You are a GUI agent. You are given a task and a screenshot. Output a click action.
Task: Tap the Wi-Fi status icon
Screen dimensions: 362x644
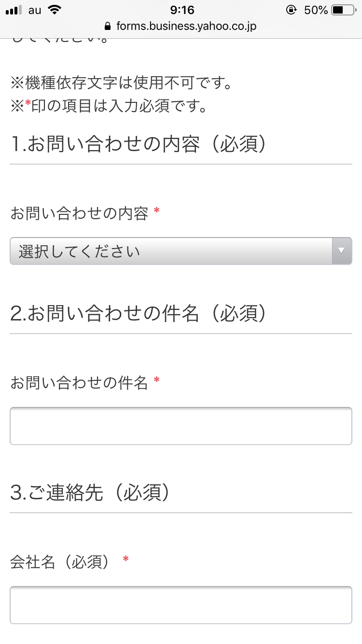point(55,10)
